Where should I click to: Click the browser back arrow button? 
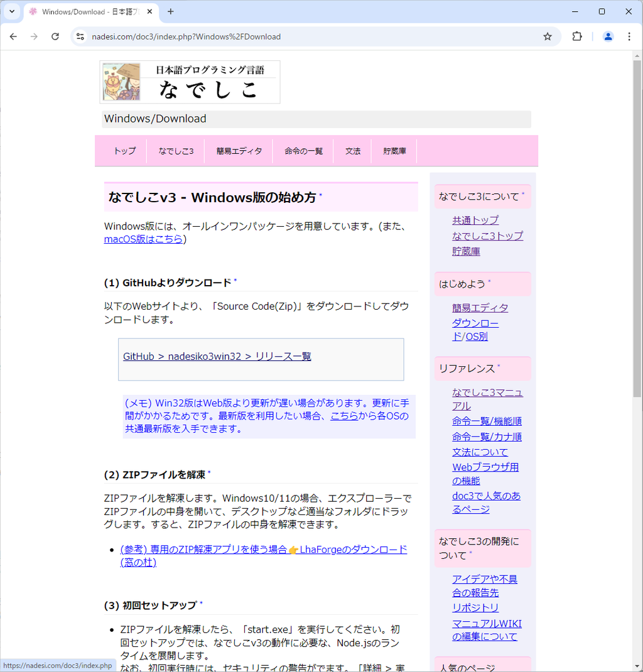click(13, 36)
